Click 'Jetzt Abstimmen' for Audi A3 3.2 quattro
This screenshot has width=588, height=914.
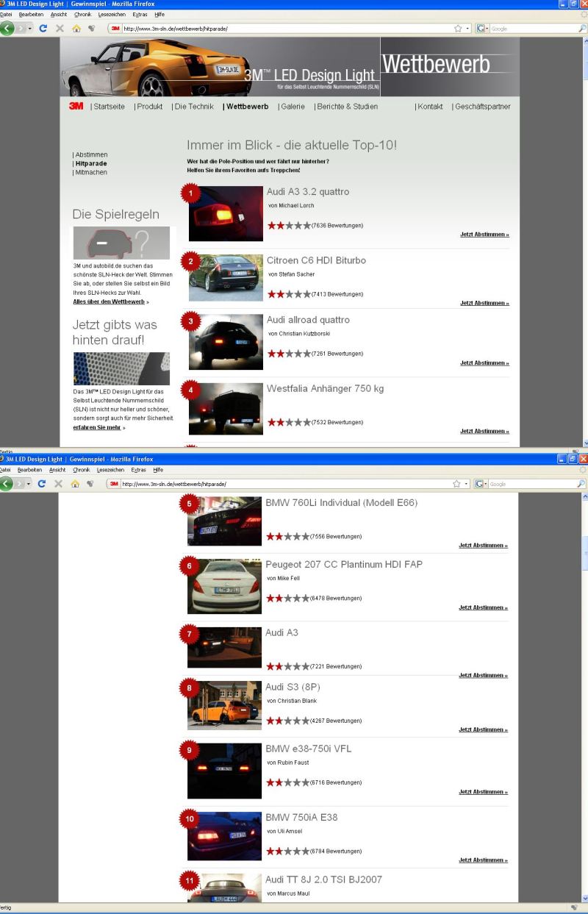coord(484,235)
